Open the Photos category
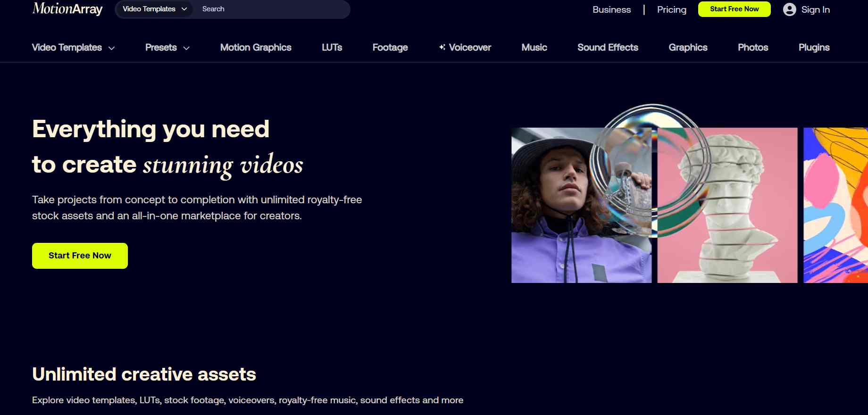 point(753,47)
